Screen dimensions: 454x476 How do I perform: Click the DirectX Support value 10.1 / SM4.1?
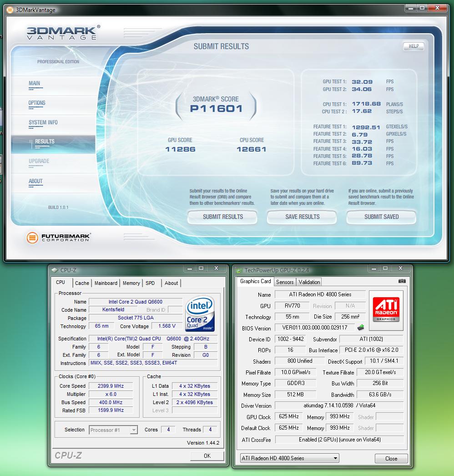pyautogui.click(x=384, y=361)
